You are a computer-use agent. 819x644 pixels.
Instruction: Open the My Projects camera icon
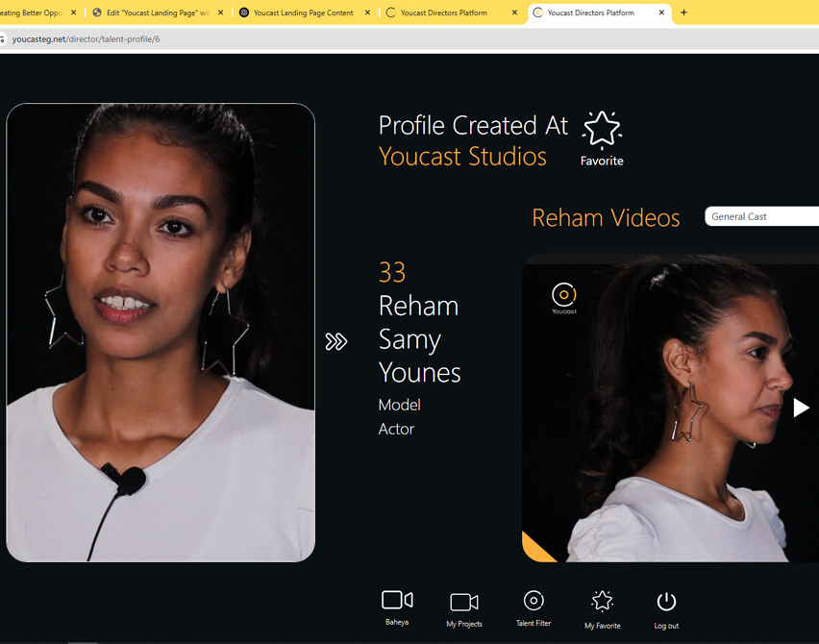click(464, 603)
